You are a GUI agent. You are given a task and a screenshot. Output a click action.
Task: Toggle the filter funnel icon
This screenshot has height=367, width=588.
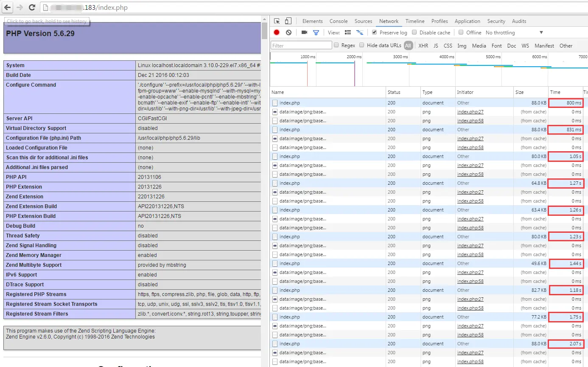(x=316, y=32)
